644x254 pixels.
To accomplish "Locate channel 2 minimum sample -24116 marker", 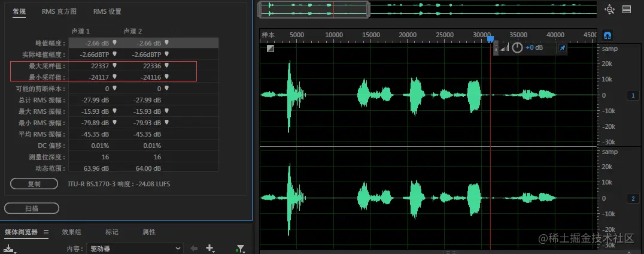I will [167, 77].
